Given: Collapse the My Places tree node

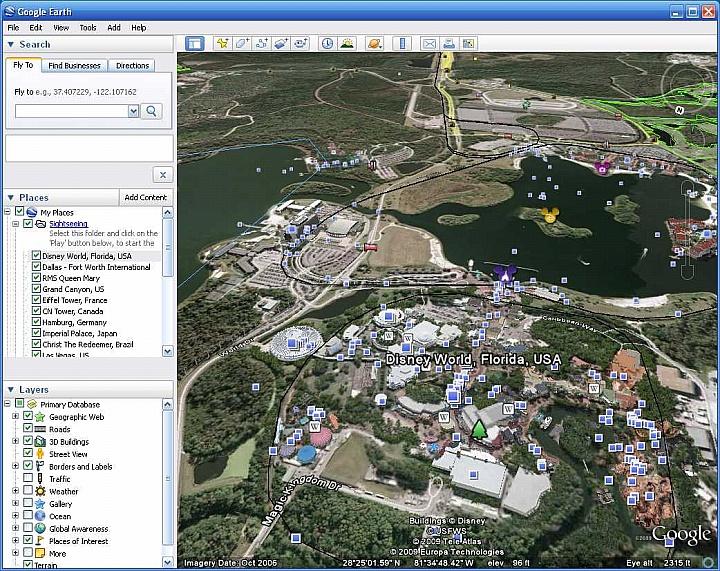Looking at the screenshot, I should coord(7,212).
